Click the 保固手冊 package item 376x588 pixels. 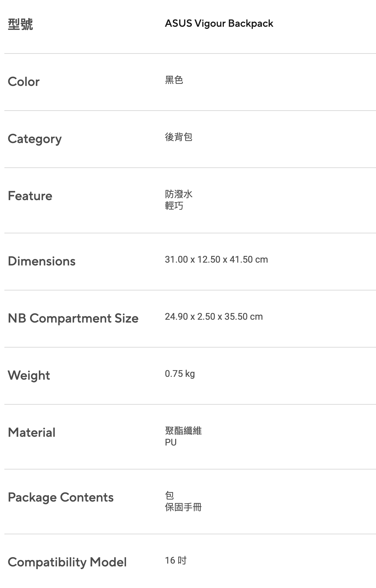tap(183, 507)
